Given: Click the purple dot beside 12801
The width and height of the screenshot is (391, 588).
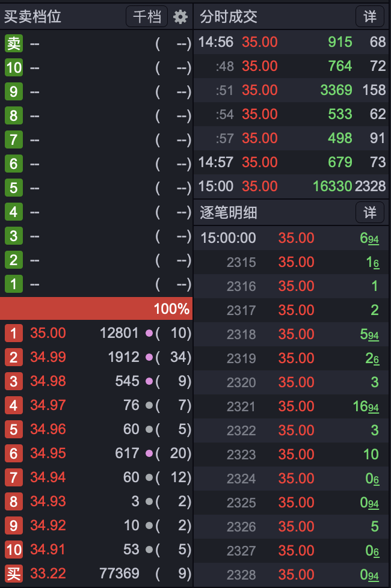Looking at the screenshot, I should point(149,333).
